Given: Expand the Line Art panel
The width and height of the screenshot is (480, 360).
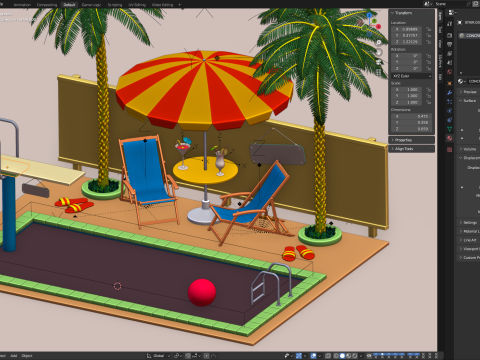Looking at the screenshot, I should coord(469,240).
